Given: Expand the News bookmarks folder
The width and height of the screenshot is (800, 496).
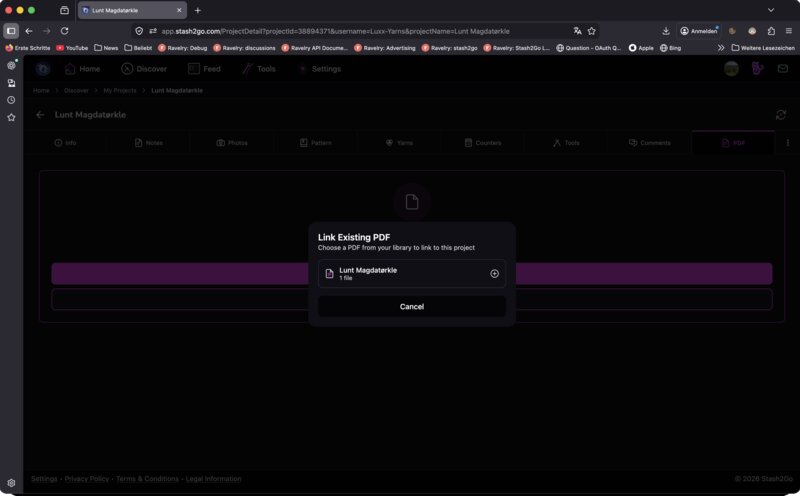Looking at the screenshot, I should [106, 48].
